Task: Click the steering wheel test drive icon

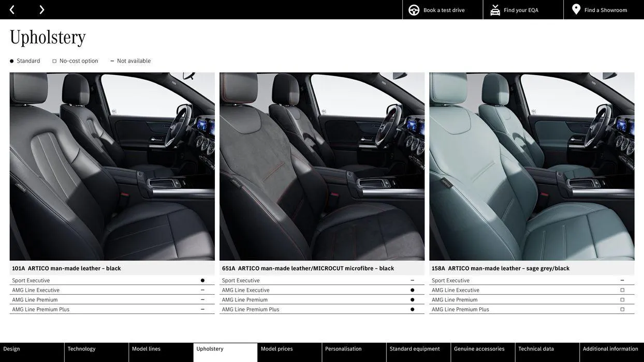Action: [414, 10]
